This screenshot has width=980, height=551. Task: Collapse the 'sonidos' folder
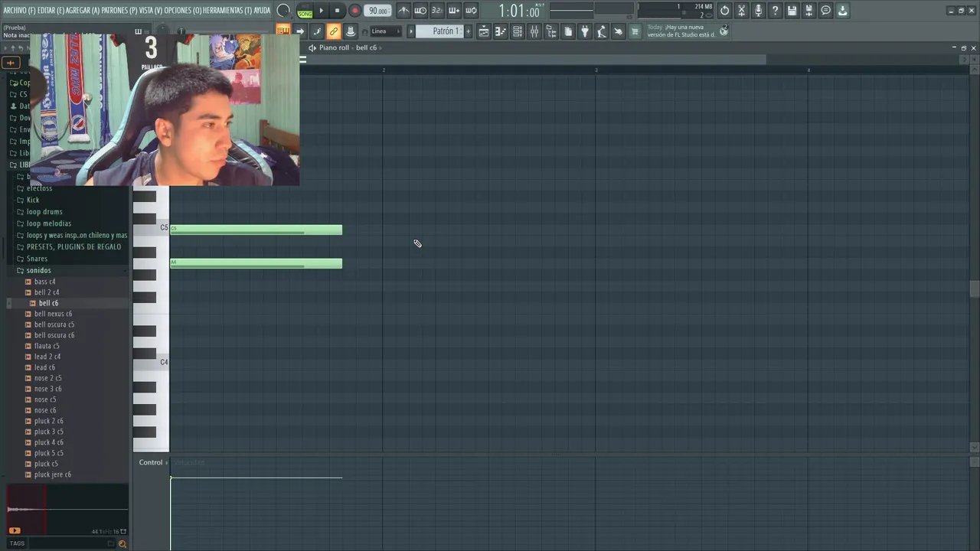coord(38,270)
